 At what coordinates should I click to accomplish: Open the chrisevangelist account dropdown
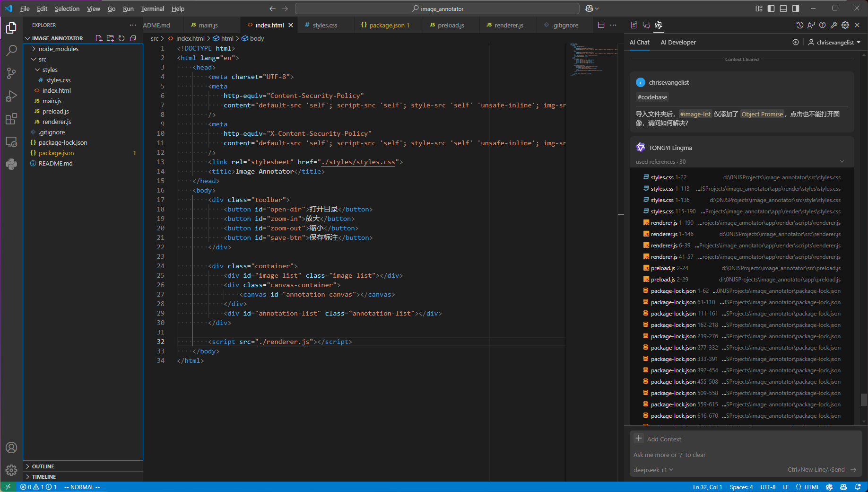pyautogui.click(x=834, y=42)
